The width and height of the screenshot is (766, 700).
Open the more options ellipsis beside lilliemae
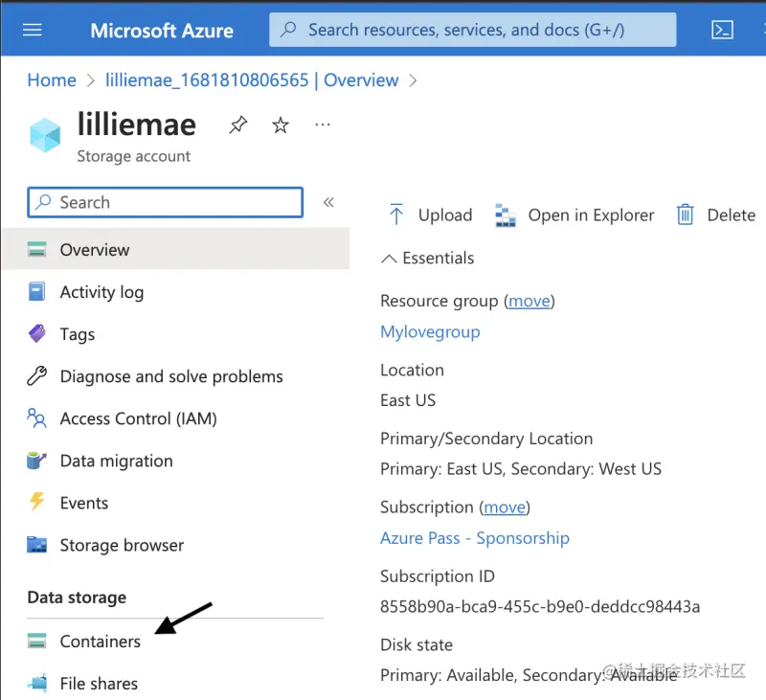(323, 125)
